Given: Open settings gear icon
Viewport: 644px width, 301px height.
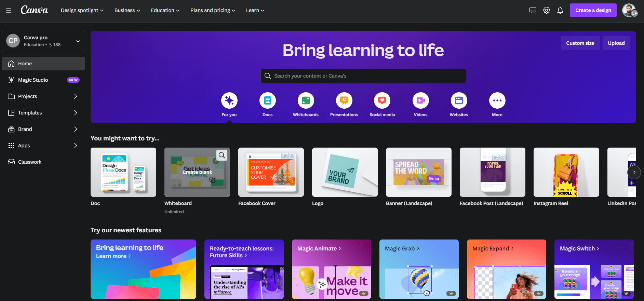Looking at the screenshot, I should pos(547,10).
